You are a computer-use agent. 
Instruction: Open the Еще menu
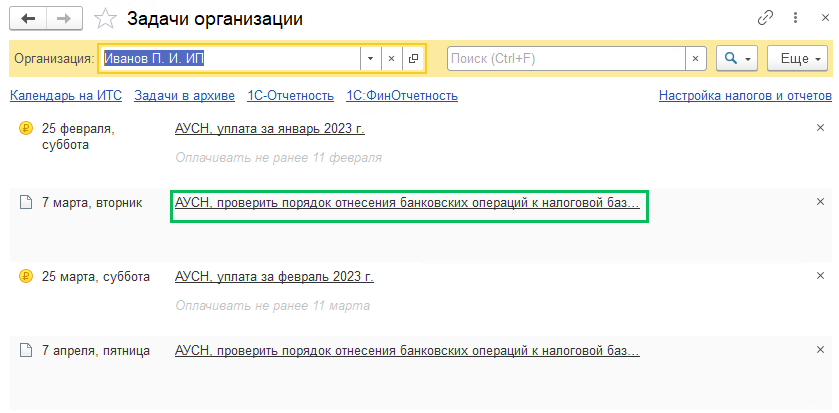tap(799, 59)
